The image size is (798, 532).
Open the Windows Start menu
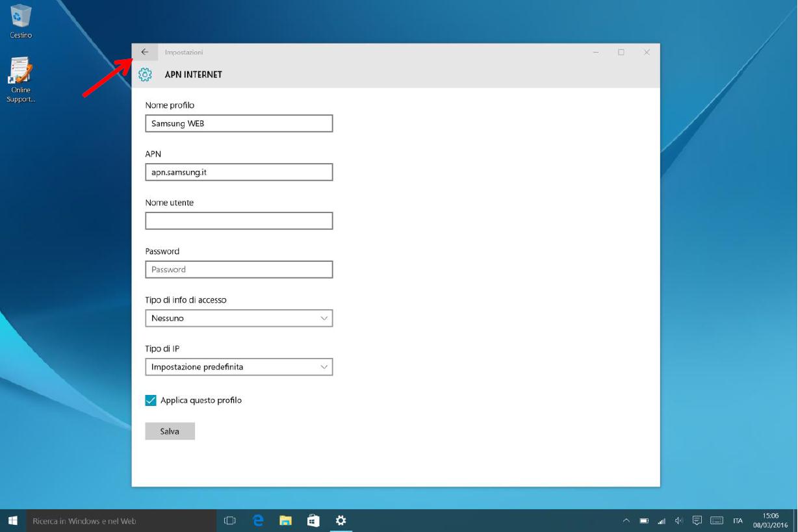tap(12, 520)
